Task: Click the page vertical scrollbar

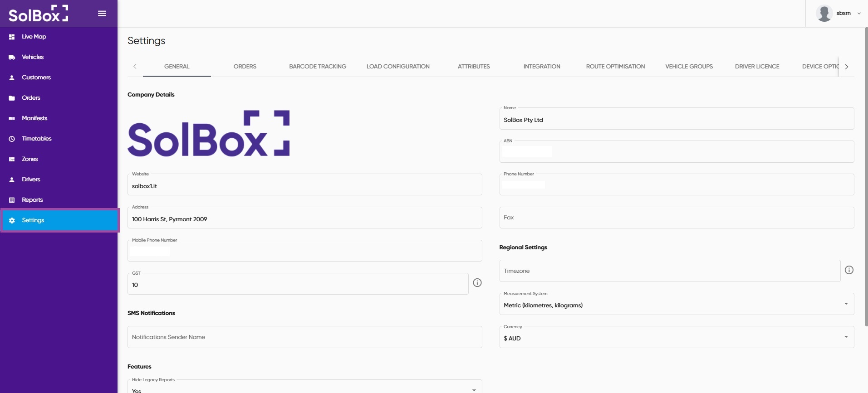Action: point(866,177)
